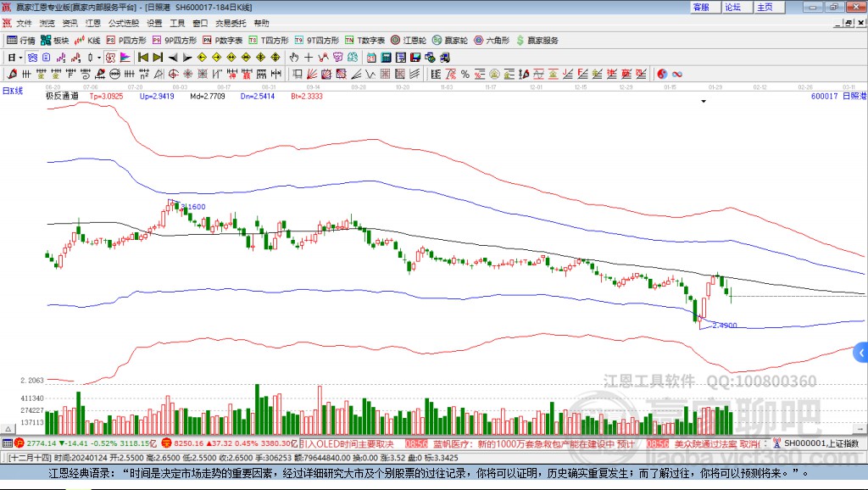868x490 pixels.
Task: Open the 行情 market quotes view
Action: click(21, 40)
